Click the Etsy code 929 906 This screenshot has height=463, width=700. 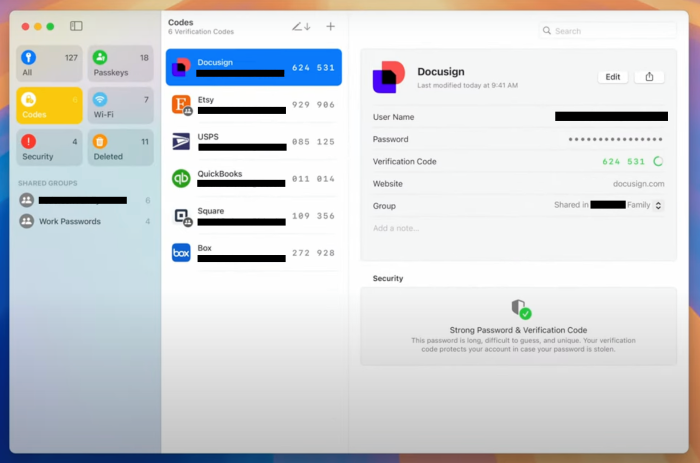click(x=313, y=104)
